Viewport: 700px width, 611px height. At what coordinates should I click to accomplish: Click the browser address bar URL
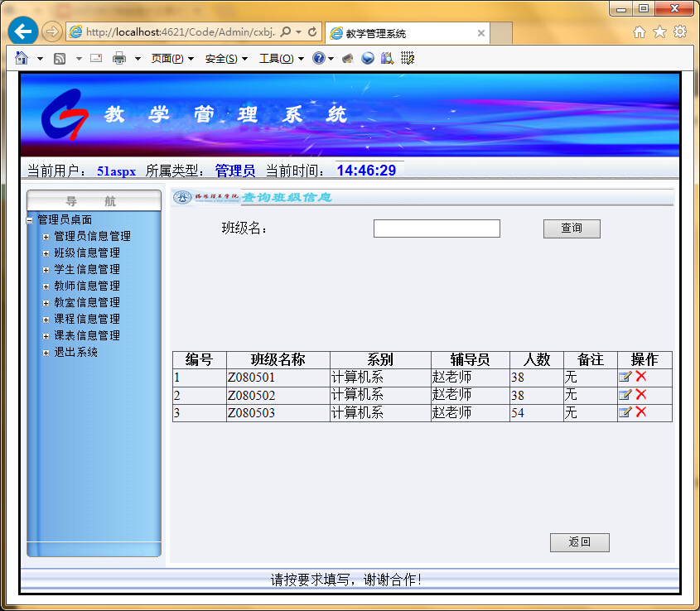point(181,31)
